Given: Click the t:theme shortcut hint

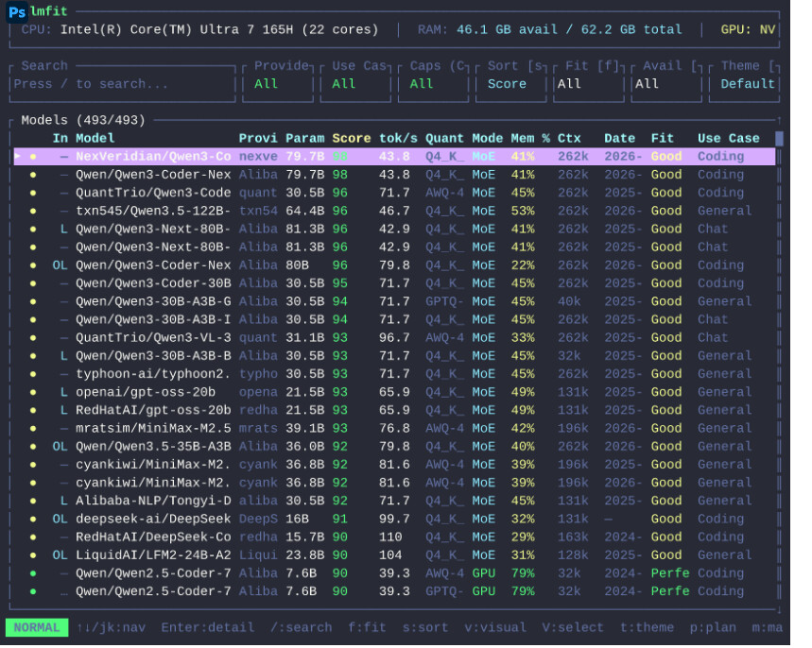Looking at the screenshot, I should pyautogui.click(x=648, y=628).
